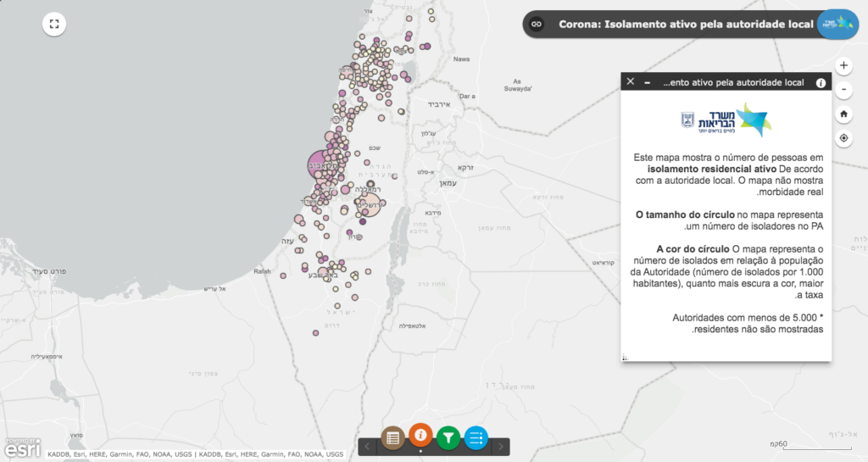Viewport: 868px width, 462px height.
Task: Close the info panel
Action: tap(631, 82)
